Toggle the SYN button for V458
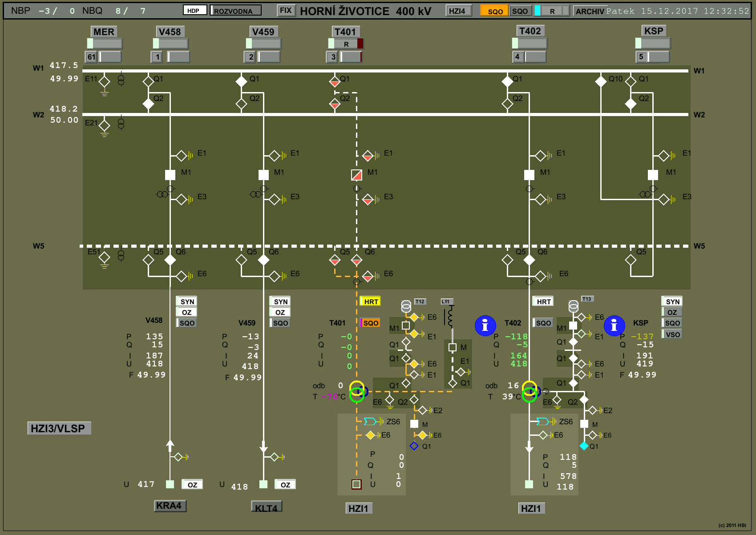 pyautogui.click(x=187, y=302)
